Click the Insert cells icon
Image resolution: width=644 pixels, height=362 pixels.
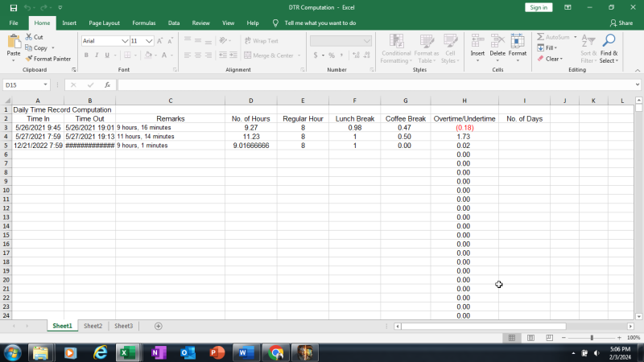pyautogui.click(x=477, y=42)
